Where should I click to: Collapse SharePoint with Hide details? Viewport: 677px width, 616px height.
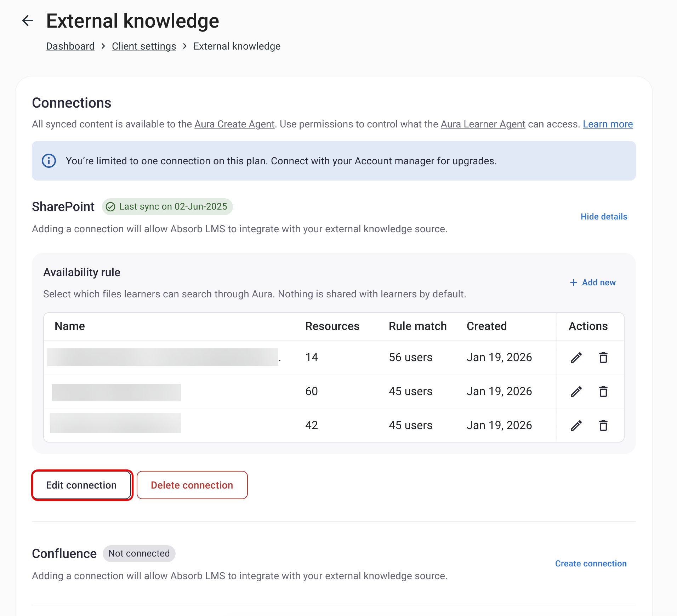(x=604, y=217)
